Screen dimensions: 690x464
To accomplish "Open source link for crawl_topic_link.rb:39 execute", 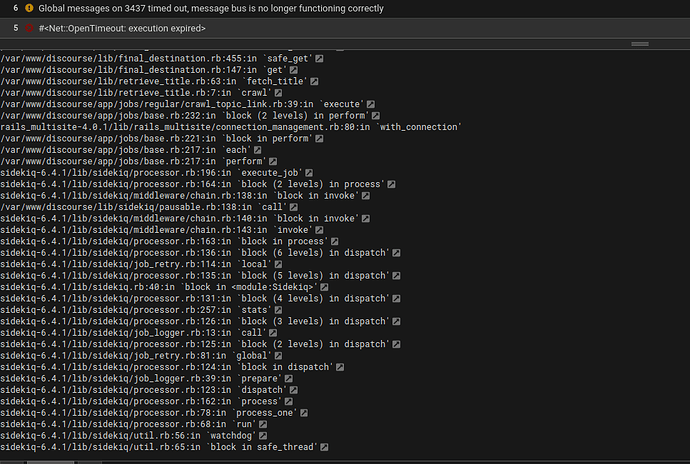I will click(371, 104).
